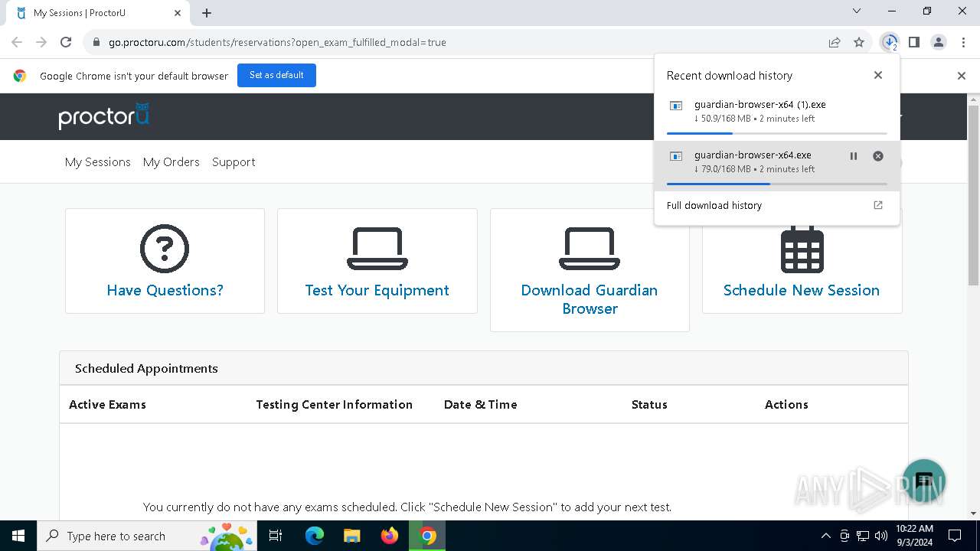The height and width of the screenshot is (551, 980).
Task: Cancel guardian-browser-x64.exe download
Action: pos(878,156)
